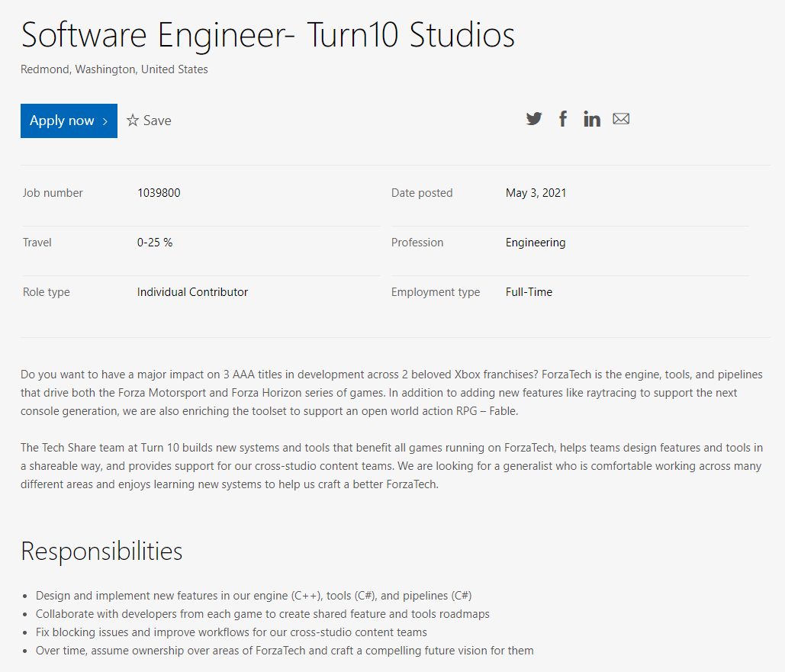Click the May 3, 2021 posted date
The width and height of the screenshot is (785, 672).
click(536, 193)
